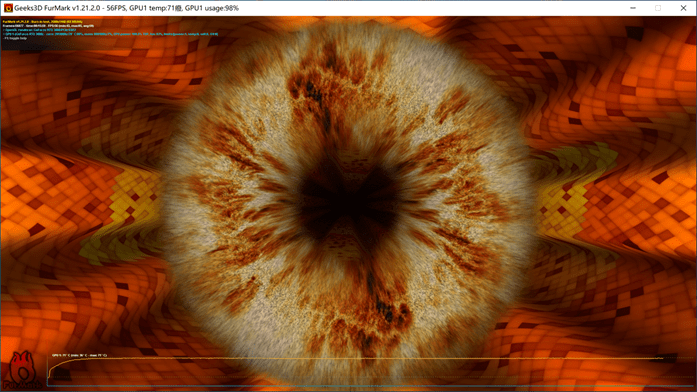Click the F1 toggle help hint
The height and width of the screenshot is (392, 697).
[15, 38]
